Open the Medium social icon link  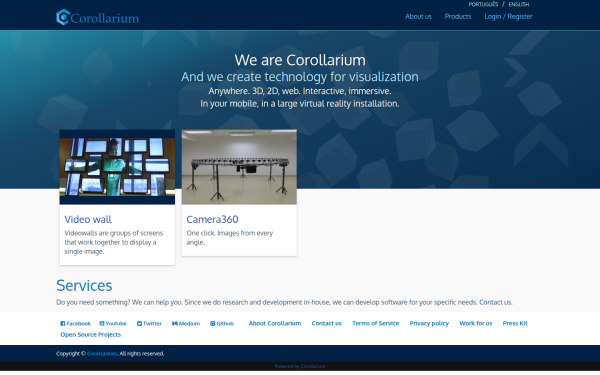(186, 323)
